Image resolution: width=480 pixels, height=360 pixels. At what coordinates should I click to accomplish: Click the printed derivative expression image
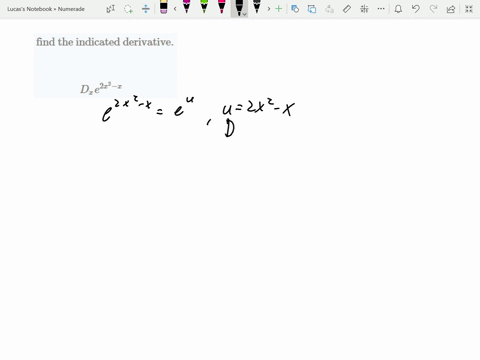101,89
